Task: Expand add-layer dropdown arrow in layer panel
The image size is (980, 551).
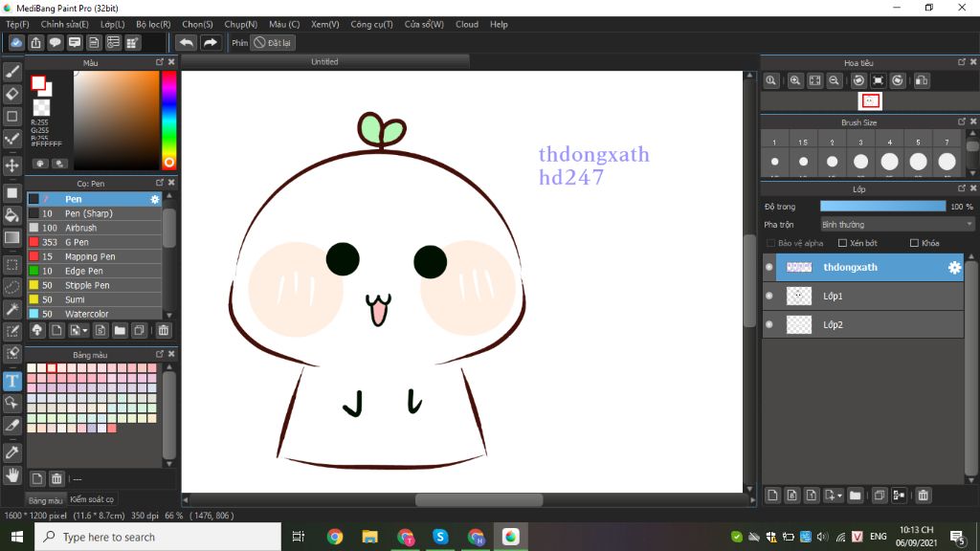Action: 839,496
